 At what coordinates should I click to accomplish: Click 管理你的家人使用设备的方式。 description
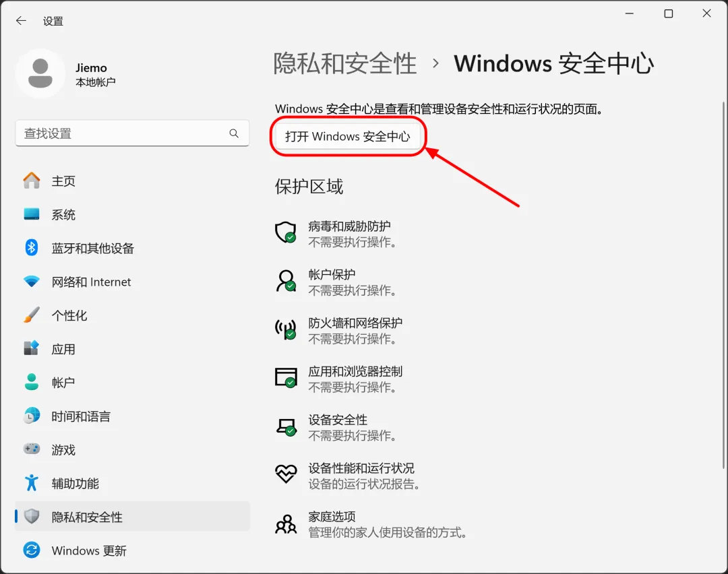coord(388,532)
